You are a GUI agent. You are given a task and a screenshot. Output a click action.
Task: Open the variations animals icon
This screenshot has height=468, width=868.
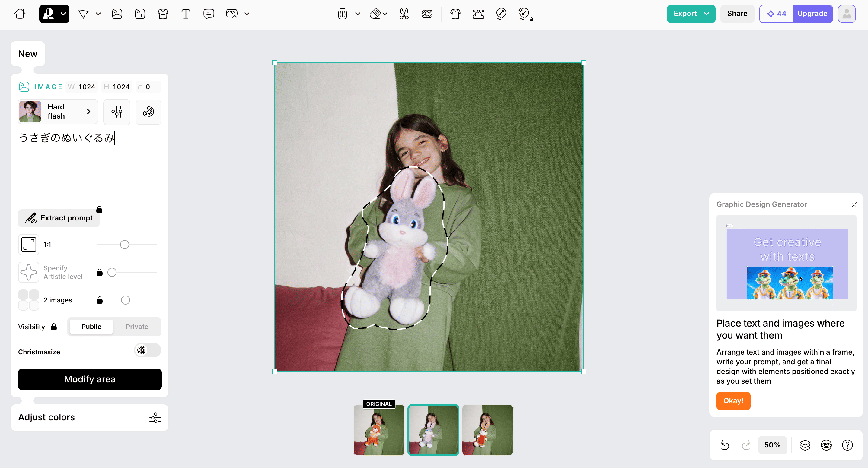tap(478, 14)
